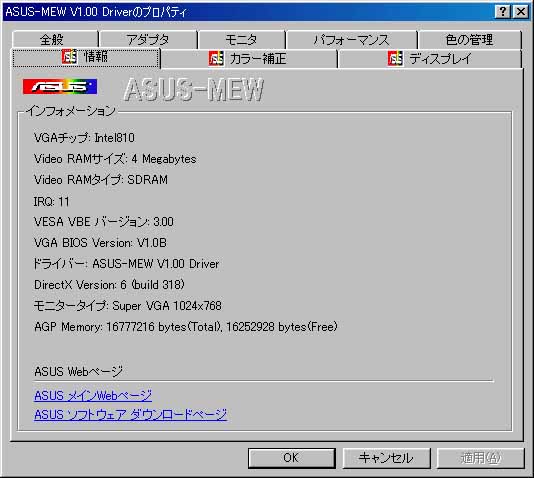Screen dimensions: 534x478
Task: Click the ASUS Webページ heading
Action: click(x=78, y=371)
